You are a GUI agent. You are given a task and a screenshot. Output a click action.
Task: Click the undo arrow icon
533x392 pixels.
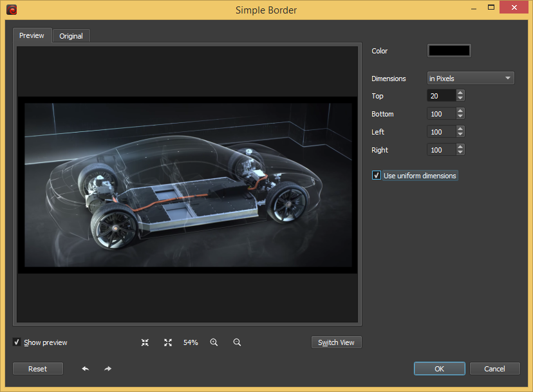(x=85, y=369)
